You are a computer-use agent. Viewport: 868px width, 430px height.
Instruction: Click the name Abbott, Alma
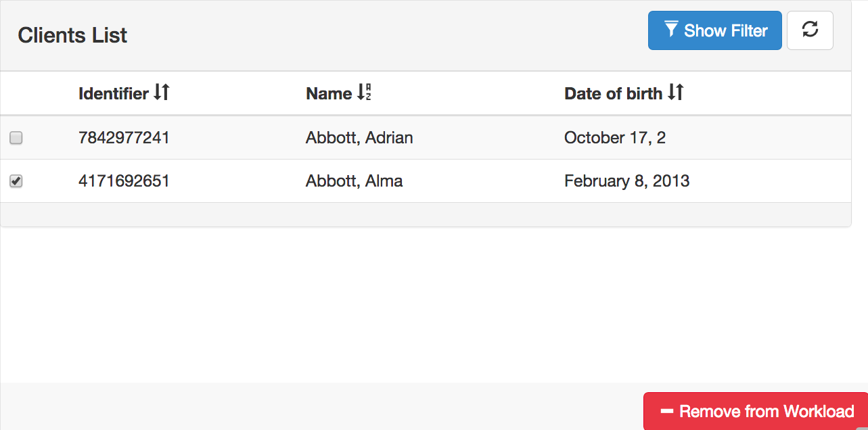355,181
